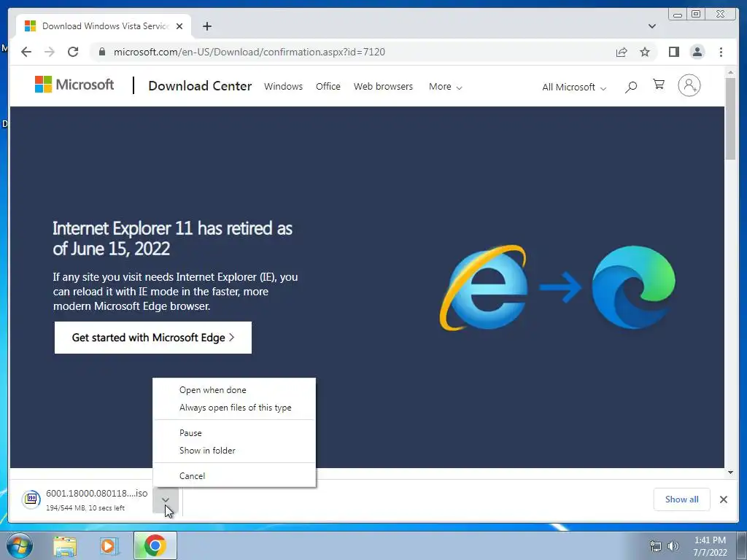Expand the All Microsoft dropdown
747x560 pixels.
click(574, 87)
